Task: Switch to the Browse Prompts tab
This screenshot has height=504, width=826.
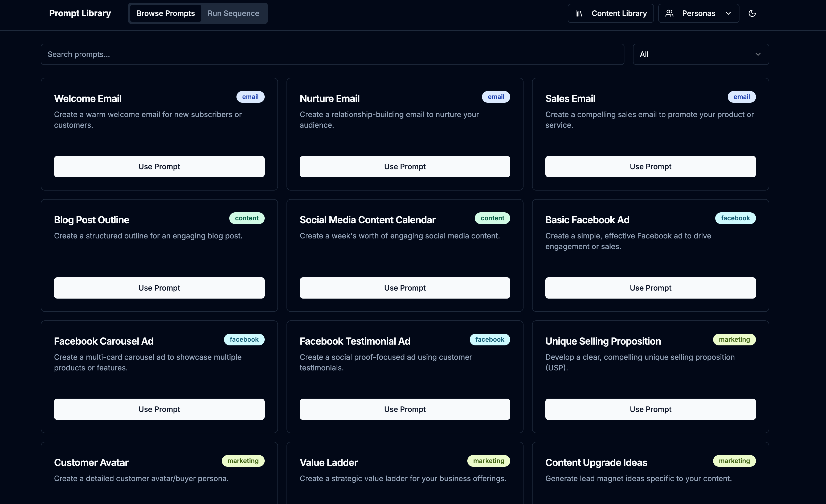Action: (x=166, y=13)
